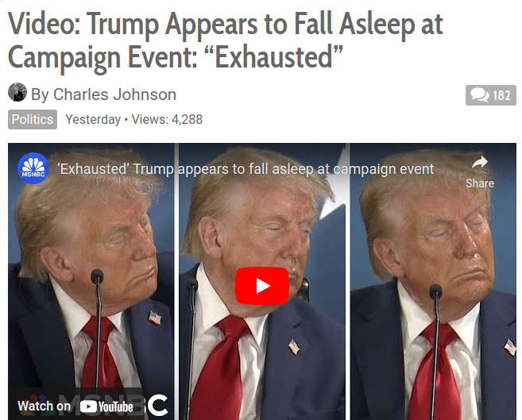Click the Share arrow icon

pos(480,162)
